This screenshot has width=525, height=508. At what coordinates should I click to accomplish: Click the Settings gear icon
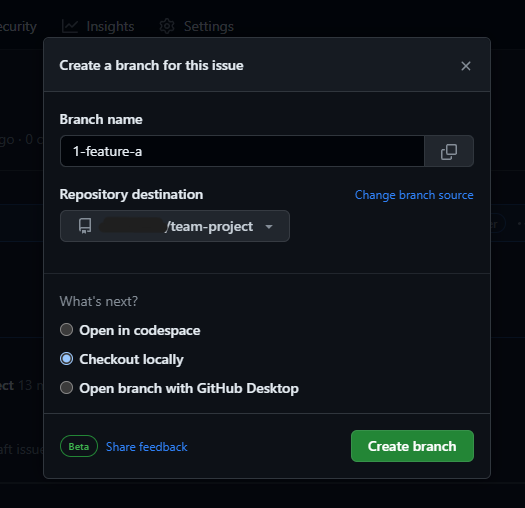pyautogui.click(x=167, y=26)
